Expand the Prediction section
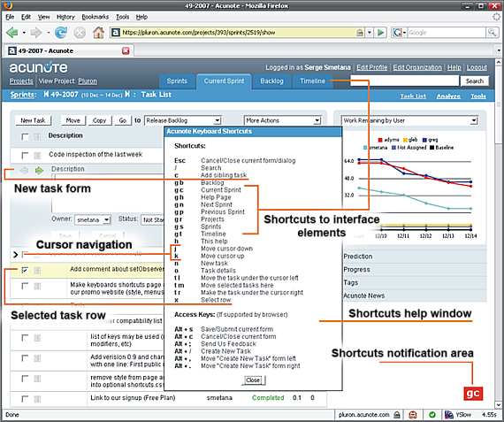Viewport: 504px width, 422px height. click(358, 257)
